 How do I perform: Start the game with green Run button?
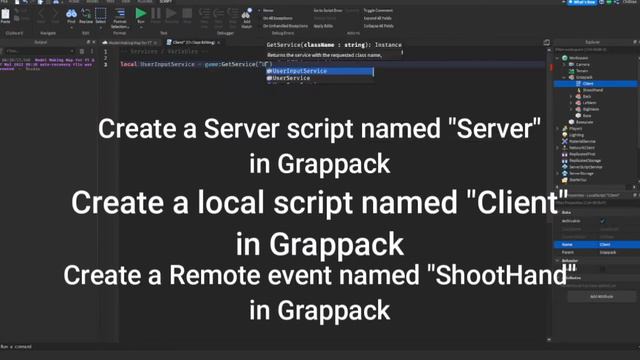141,13
